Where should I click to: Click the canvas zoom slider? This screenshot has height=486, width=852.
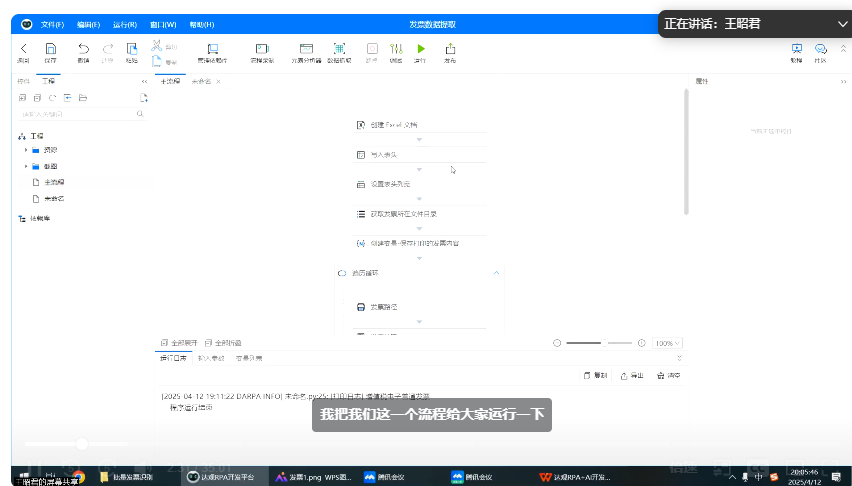tap(598, 343)
